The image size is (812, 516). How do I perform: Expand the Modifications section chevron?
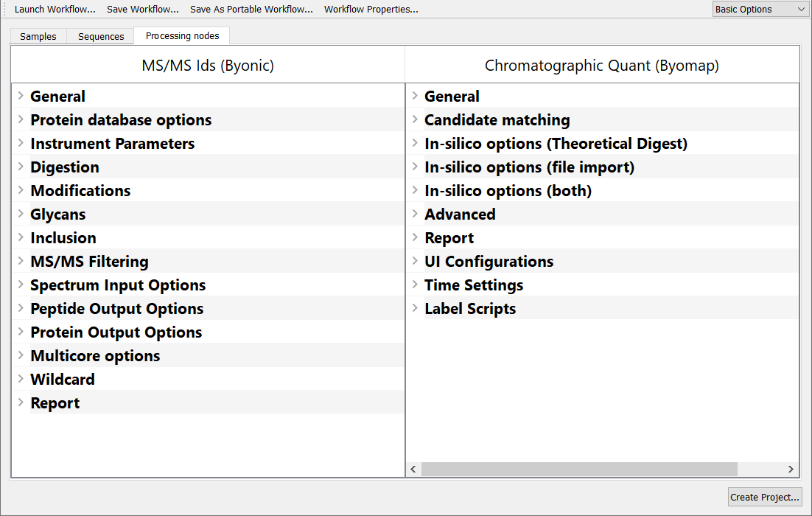21,190
